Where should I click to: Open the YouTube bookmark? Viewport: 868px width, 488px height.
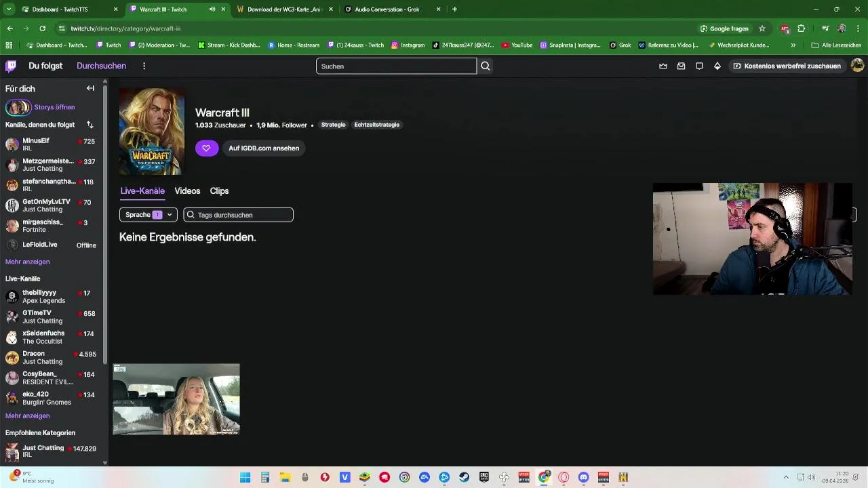[517, 45]
